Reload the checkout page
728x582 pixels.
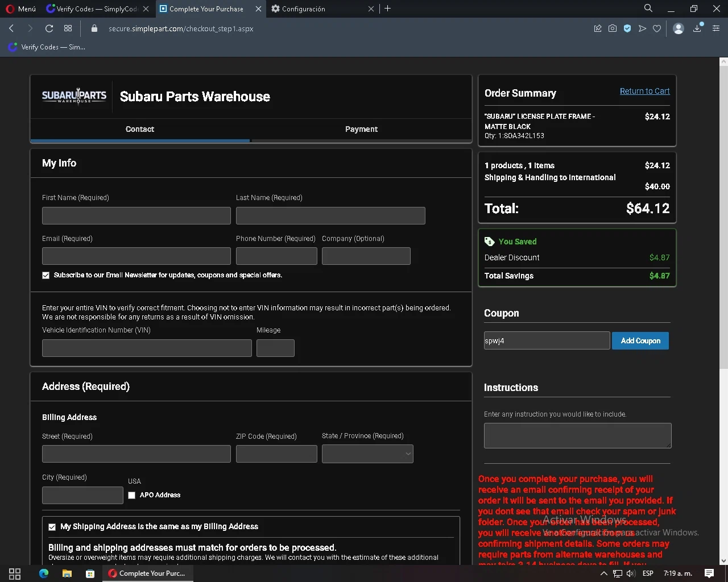(49, 28)
